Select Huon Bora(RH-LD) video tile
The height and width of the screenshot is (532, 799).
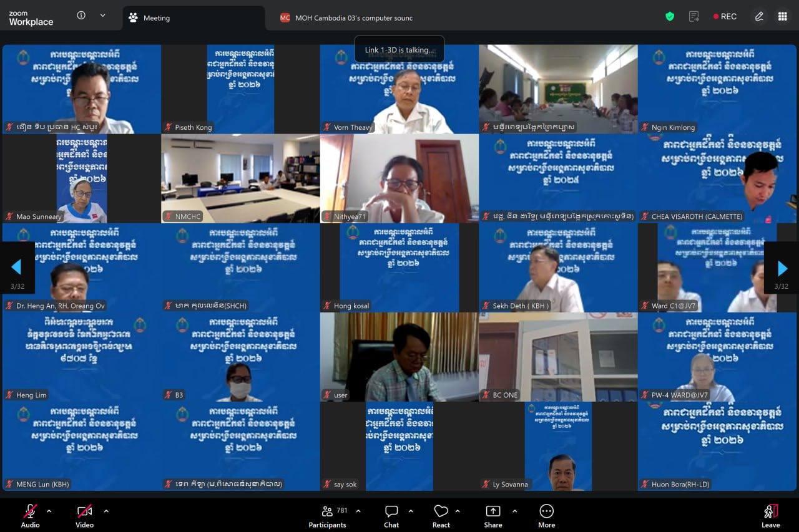717,446
